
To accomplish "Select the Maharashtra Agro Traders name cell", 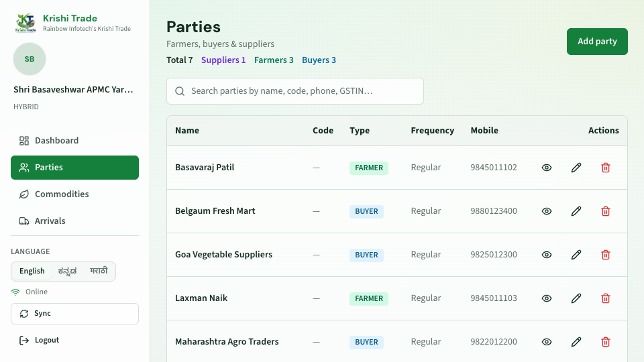I will pyautogui.click(x=227, y=341).
